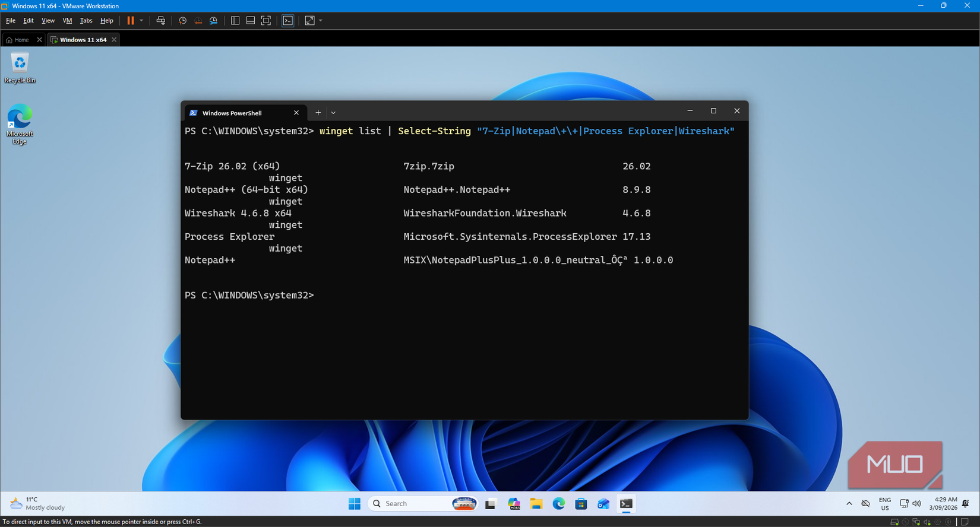This screenshot has width=980, height=527.
Task: Toggle the thumbnail bar view icon
Action: [251, 21]
